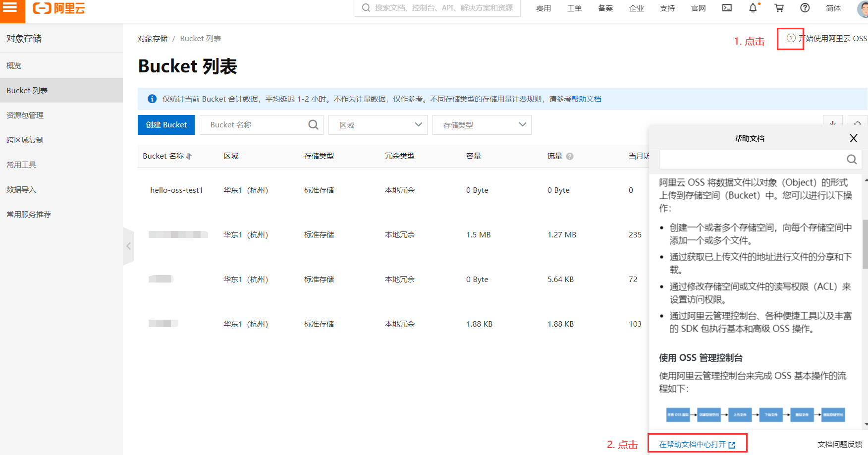Select 概览 in the sidebar

click(x=61, y=65)
